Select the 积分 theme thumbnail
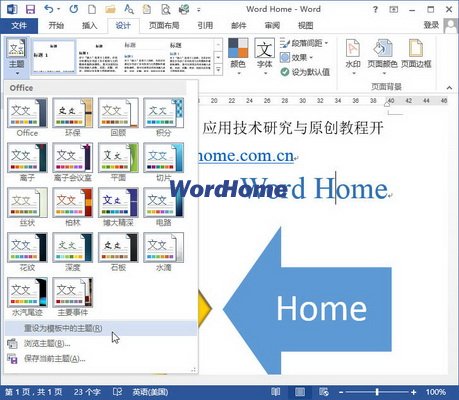Screen dimensions: 459x400 (x=163, y=113)
